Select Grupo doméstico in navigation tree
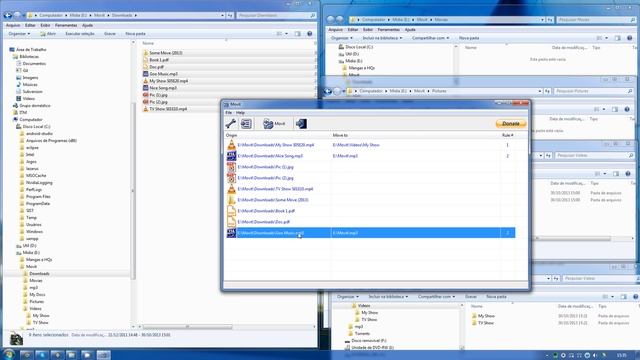This screenshot has height=360, width=640. pyautogui.click(x=35, y=106)
